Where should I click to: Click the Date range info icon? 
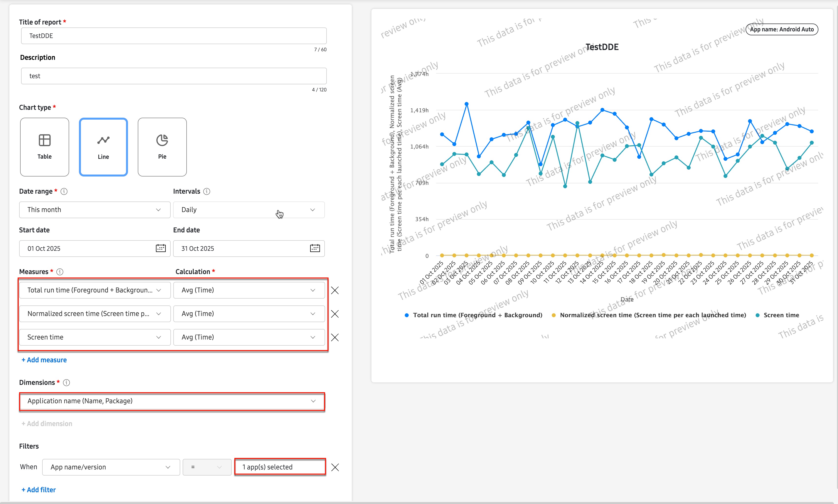pyautogui.click(x=64, y=191)
